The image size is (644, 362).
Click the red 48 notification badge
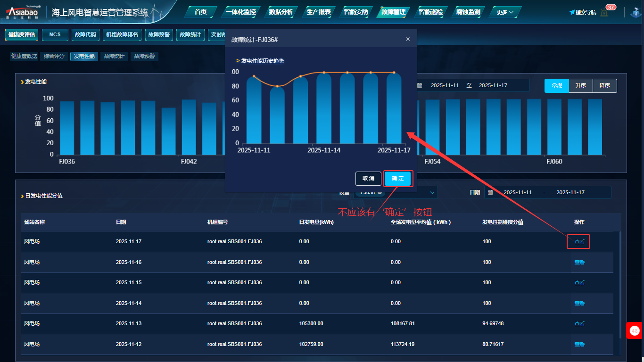(635, 331)
